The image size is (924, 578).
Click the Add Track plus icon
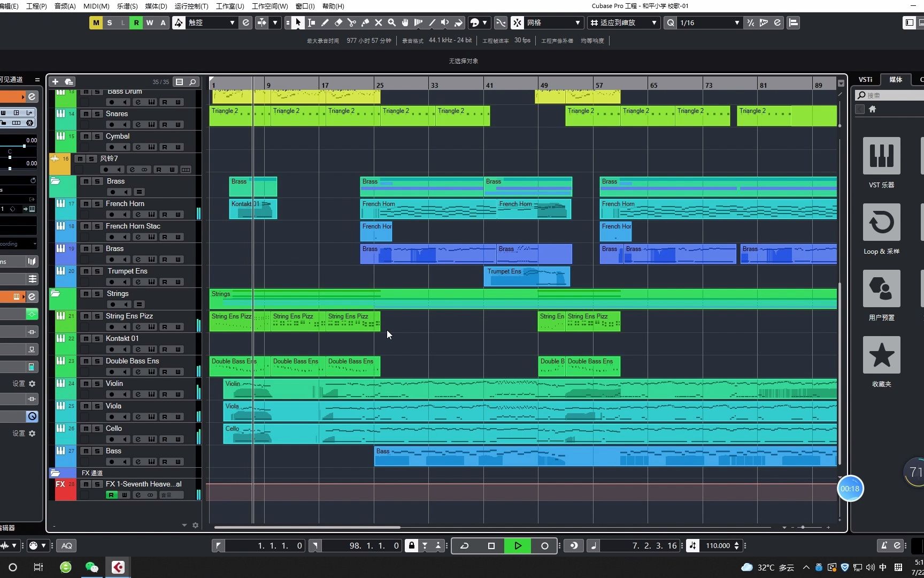[x=55, y=81]
